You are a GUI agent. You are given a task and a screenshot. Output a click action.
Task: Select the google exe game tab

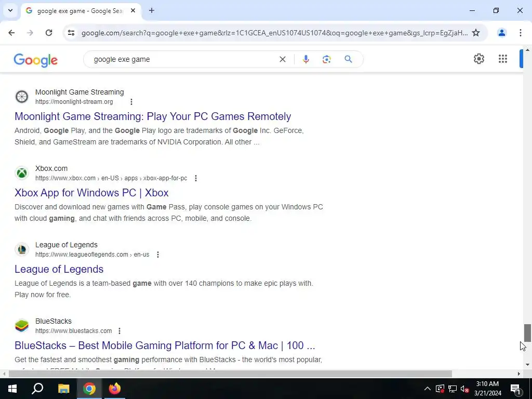click(x=81, y=11)
